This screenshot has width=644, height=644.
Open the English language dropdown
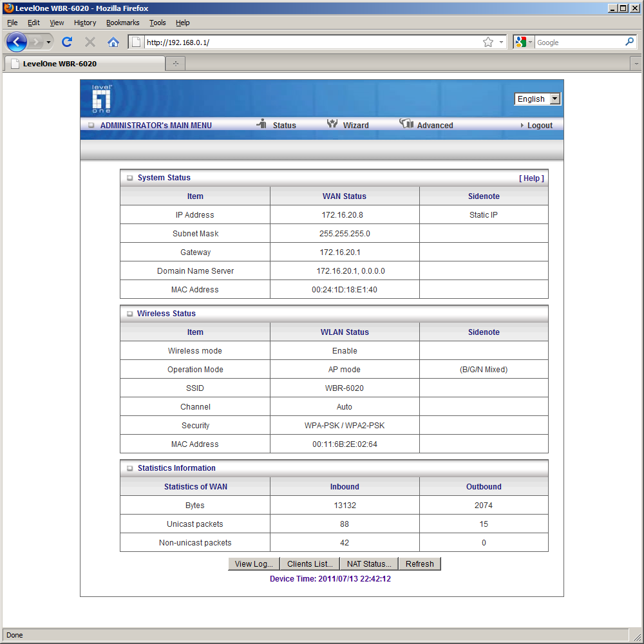pos(537,99)
